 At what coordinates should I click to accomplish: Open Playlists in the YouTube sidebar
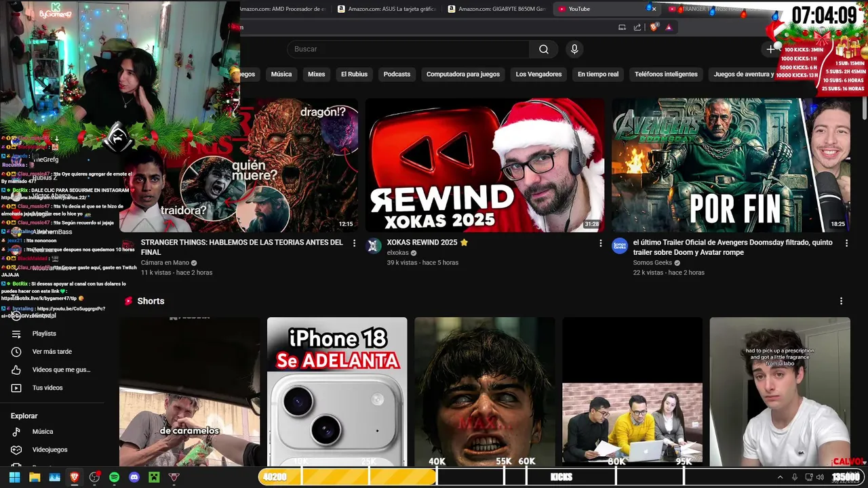(44, 333)
